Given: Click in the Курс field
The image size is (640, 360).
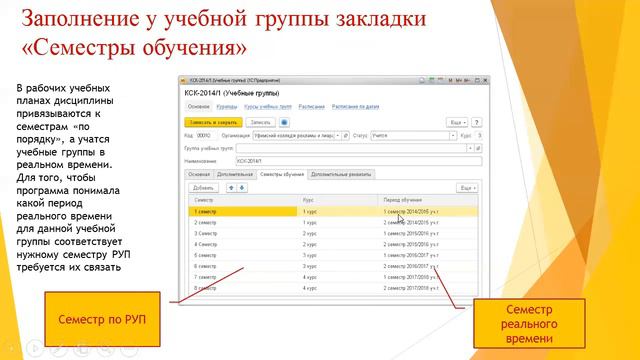Looking at the screenshot, I should tap(479, 136).
